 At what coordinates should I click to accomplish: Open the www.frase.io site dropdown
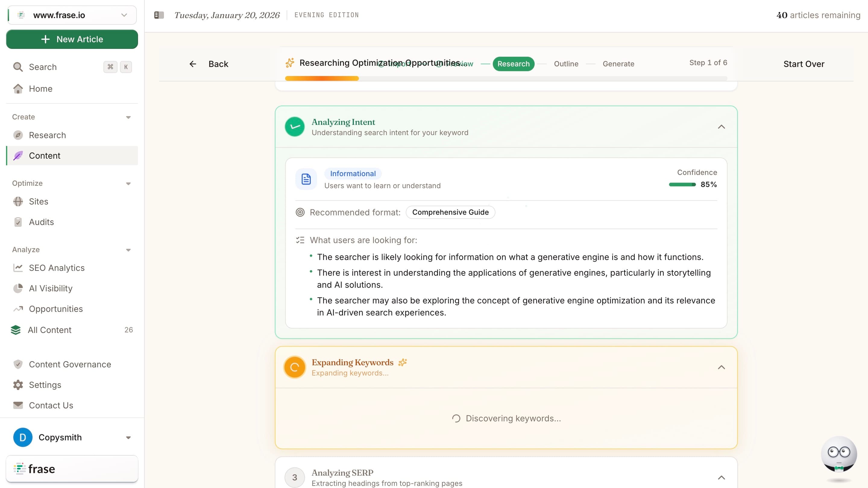pos(124,15)
